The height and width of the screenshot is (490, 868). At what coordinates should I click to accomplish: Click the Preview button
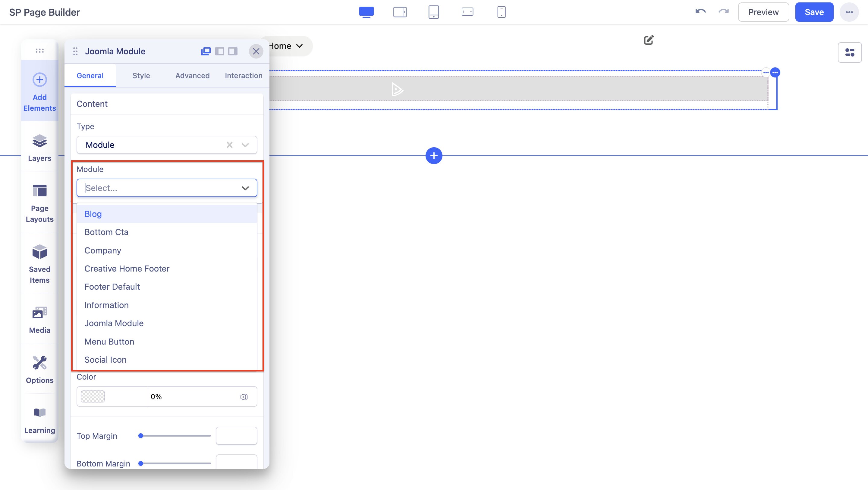(x=763, y=12)
